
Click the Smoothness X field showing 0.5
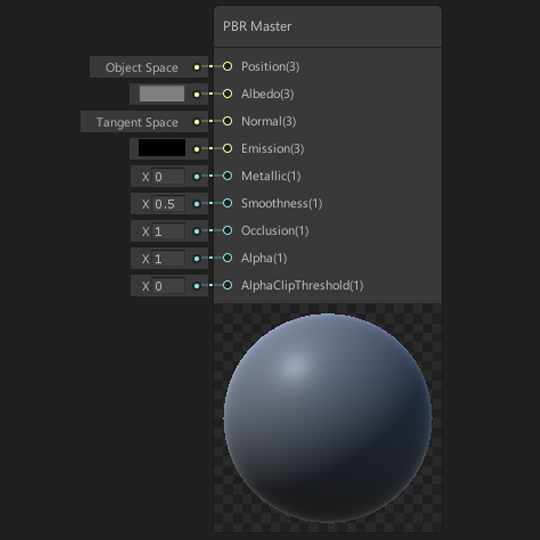tap(168, 204)
